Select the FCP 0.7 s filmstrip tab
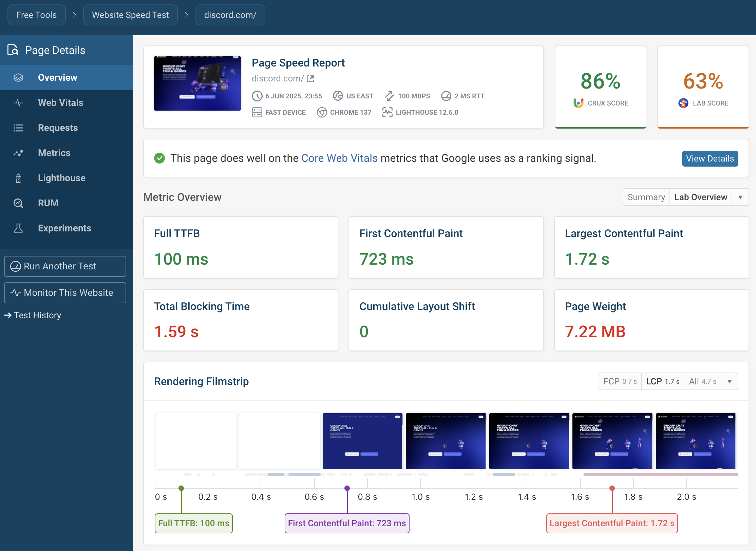This screenshot has width=756, height=551. tap(620, 381)
